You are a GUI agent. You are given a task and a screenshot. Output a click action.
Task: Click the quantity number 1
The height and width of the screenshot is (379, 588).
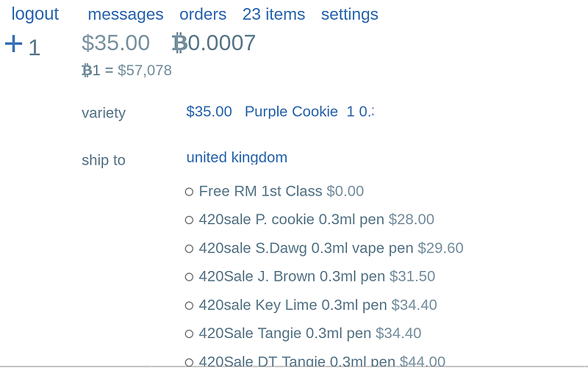(34, 48)
